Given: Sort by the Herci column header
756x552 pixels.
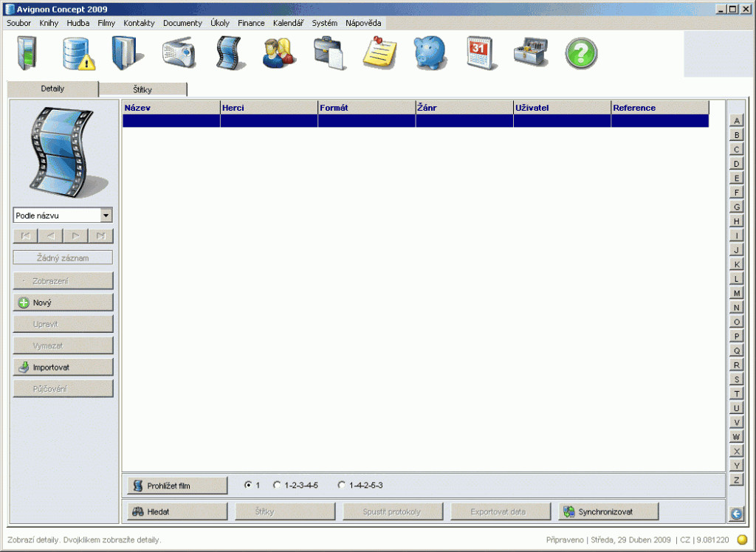Looking at the screenshot, I should tap(269, 108).
